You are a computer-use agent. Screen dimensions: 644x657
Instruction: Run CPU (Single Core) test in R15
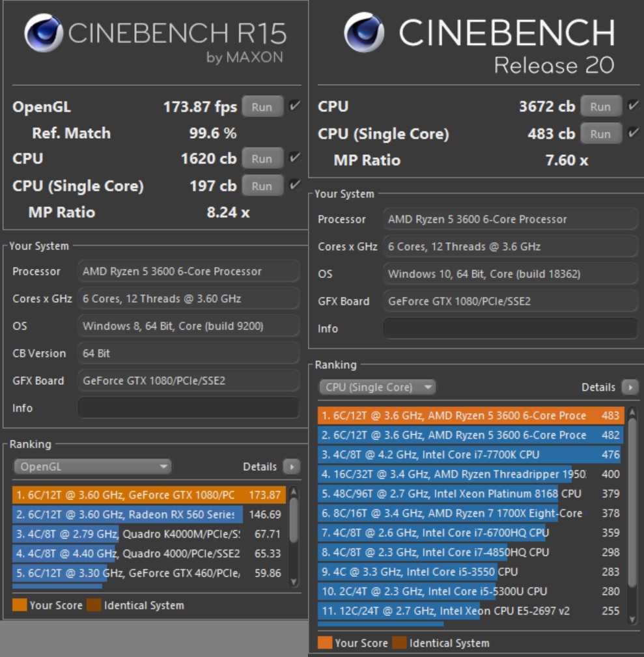(x=262, y=186)
